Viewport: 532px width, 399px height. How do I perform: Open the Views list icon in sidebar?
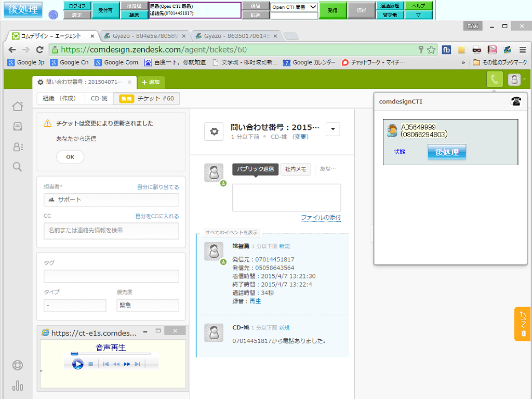point(18,126)
